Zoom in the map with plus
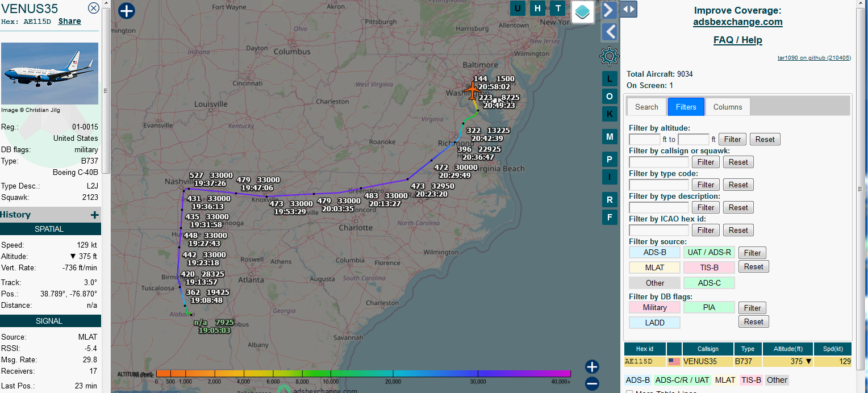 592,367
